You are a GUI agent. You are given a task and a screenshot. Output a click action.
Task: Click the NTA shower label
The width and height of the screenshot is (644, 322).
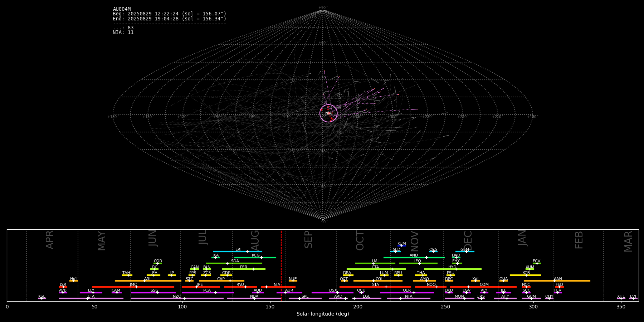point(409,297)
